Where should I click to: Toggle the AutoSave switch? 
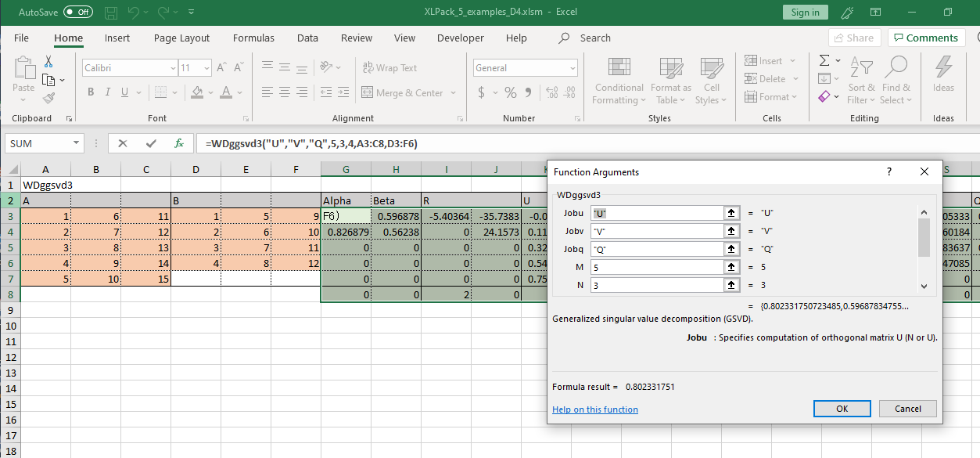pyautogui.click(x=77, y=13)
